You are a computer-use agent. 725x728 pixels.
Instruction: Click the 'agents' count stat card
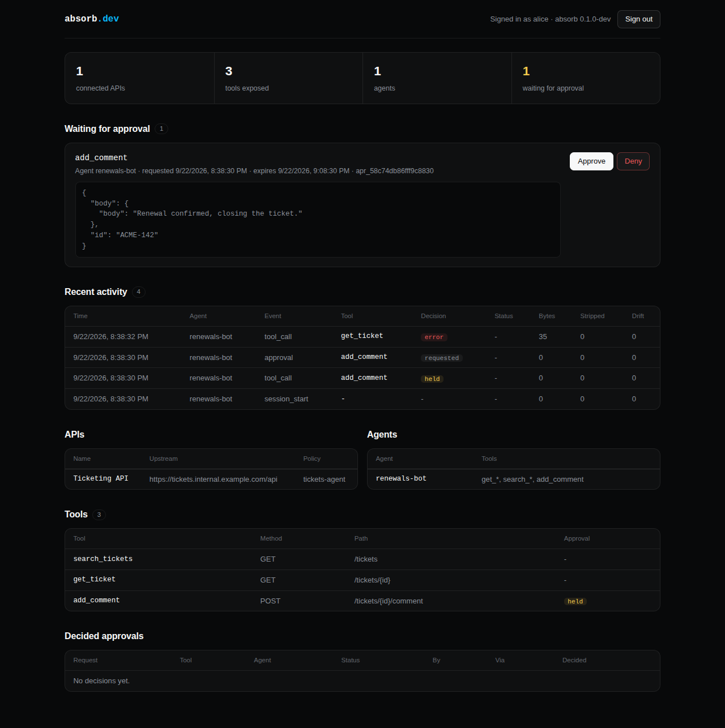pos(437,78)
